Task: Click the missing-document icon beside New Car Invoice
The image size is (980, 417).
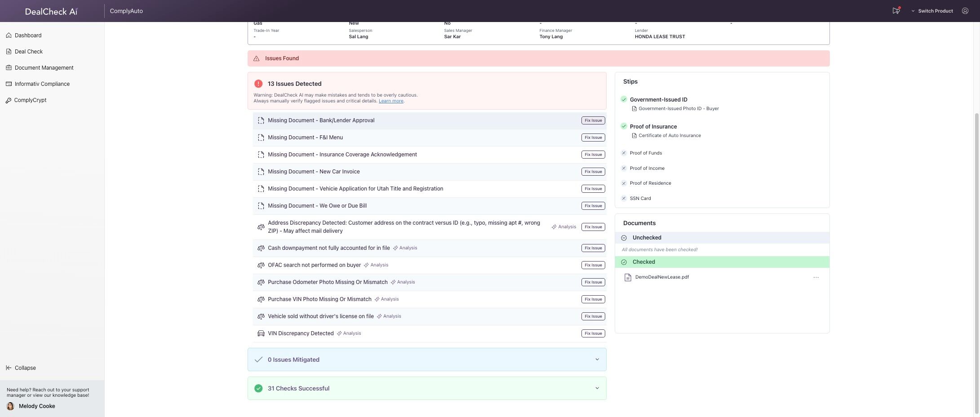Action: tap(261, 172)
